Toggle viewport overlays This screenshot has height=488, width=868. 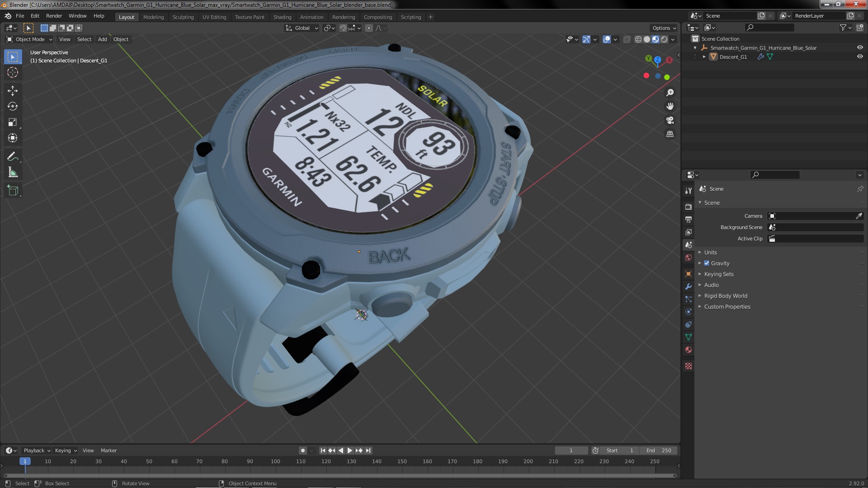click(x=607, y=40)
